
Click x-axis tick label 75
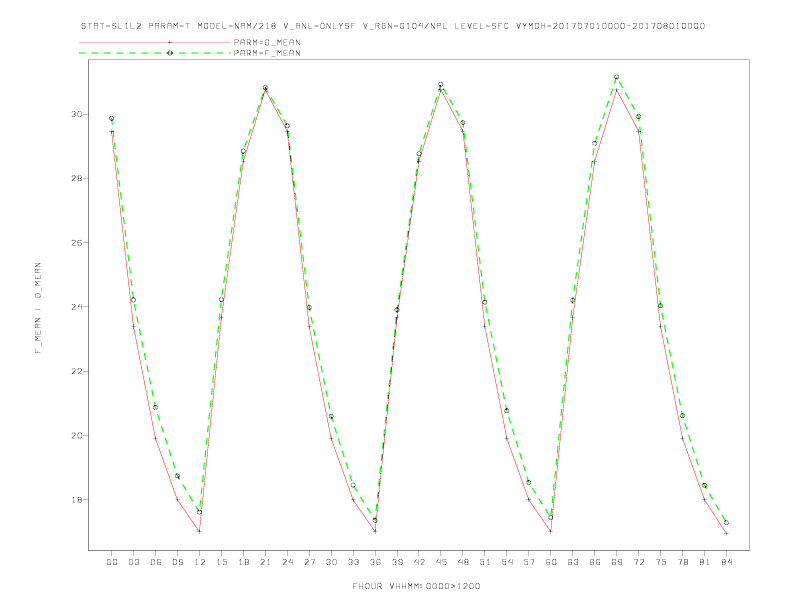point(661,562)
